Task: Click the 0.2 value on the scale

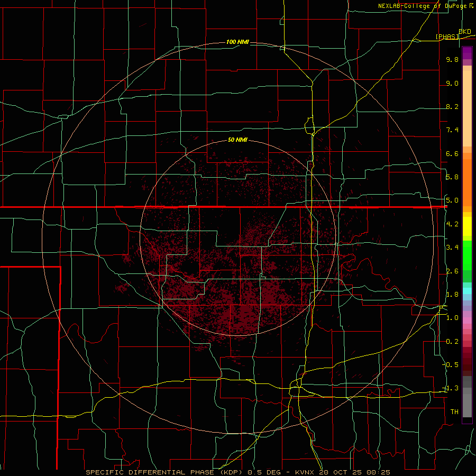Action: point(452,342)
